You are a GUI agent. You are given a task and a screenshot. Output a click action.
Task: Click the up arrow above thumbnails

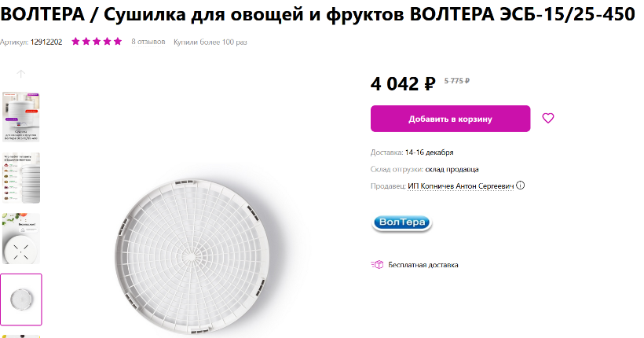(x=21, y=74)
